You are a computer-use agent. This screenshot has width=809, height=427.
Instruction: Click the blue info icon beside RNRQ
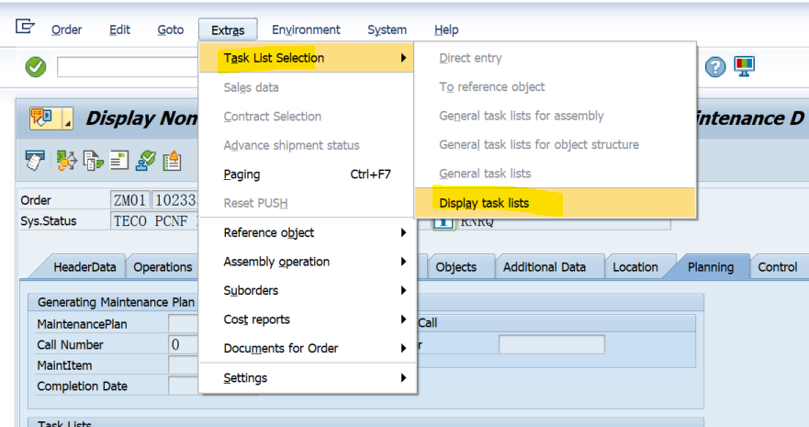443,224
